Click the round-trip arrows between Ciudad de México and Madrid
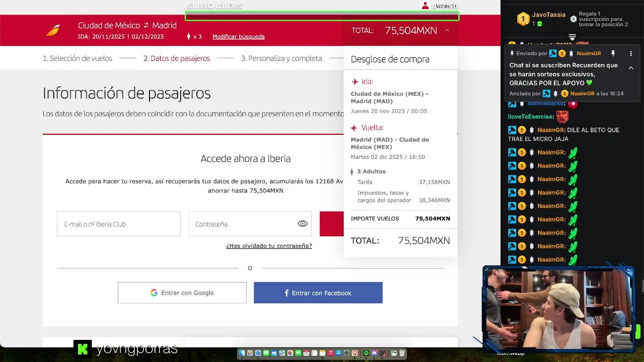Viewport: 644px width, 362px height. click(146, 25)
